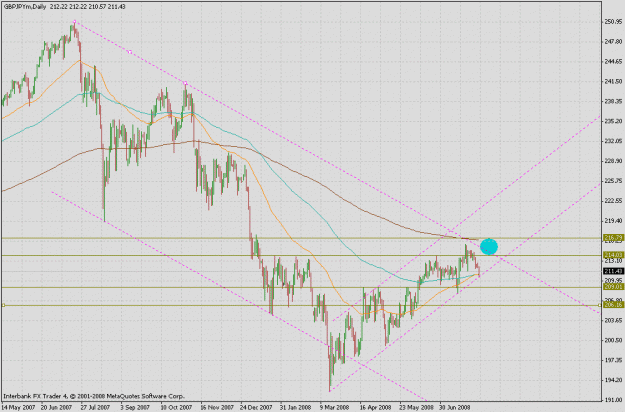This screenshot has width=625, height=412.
Task: Select left handle of the 206.16 horizontal line
Action: point(3,305)
